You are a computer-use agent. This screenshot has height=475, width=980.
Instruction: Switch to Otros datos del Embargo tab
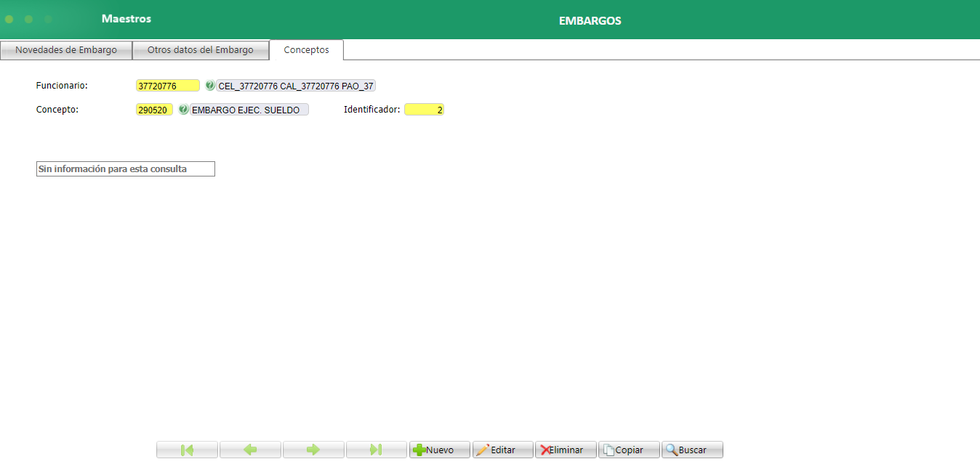[x=201, y=50]
